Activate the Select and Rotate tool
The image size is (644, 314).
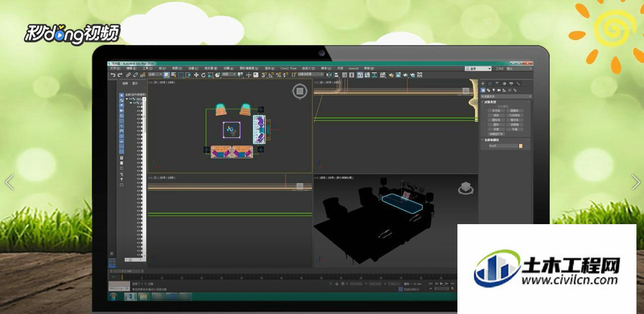[203, 75]
